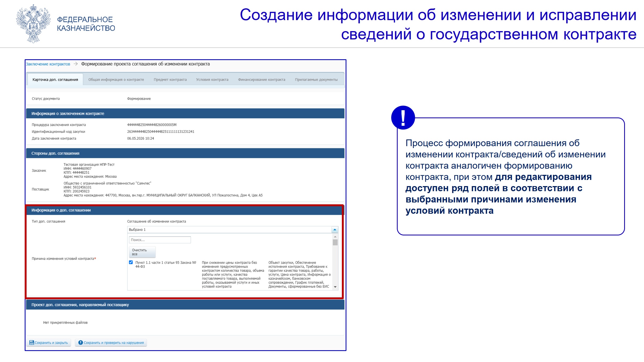Switch to Общая информация о контракте tab
The height and width of the screenshot is (362, 644).
pos(116,80)
